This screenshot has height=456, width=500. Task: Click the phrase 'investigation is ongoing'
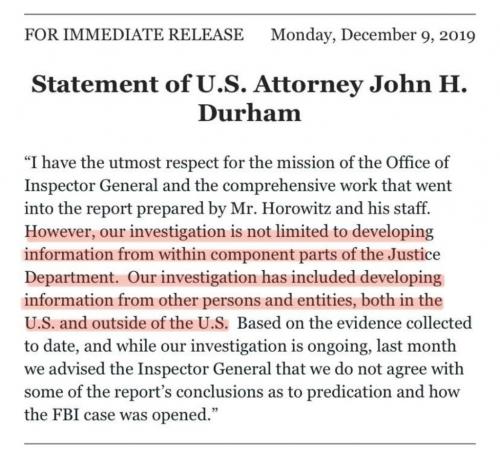pyautogui.click(x=280, y=347)
